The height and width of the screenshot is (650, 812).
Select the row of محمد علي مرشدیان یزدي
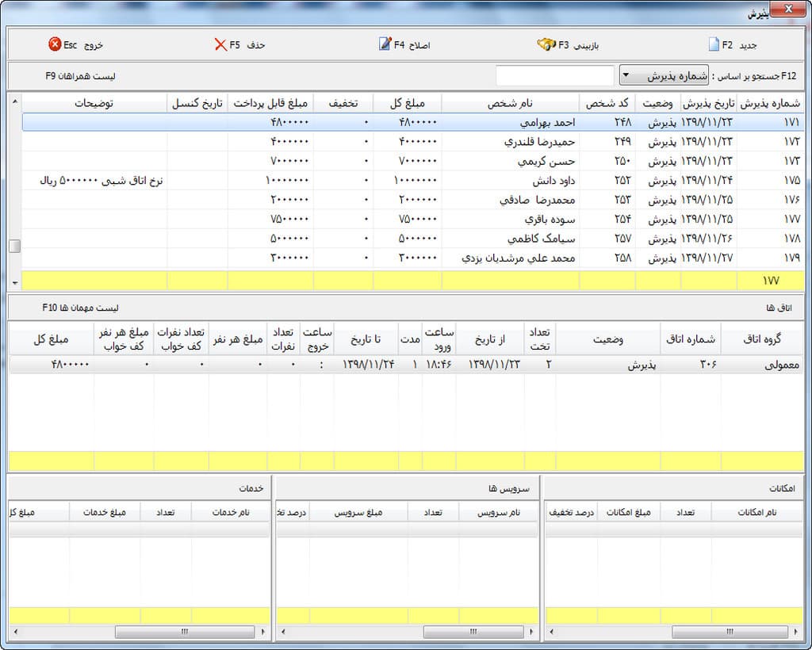coord(412,258)
